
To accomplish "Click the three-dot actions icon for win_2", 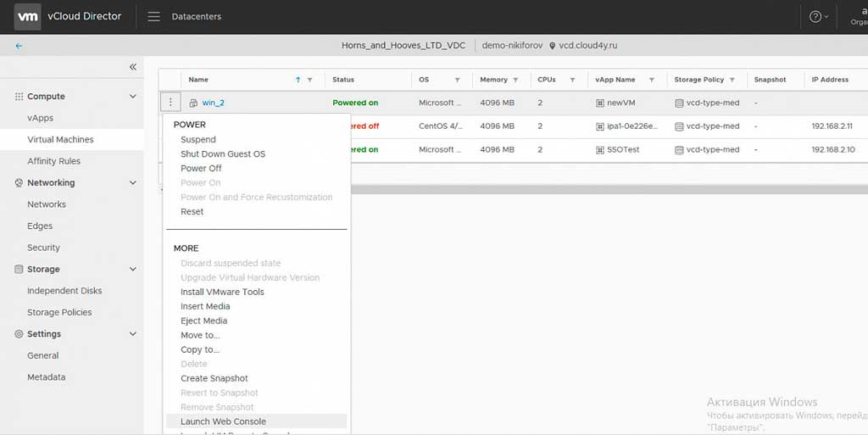I will pos(170,103).
